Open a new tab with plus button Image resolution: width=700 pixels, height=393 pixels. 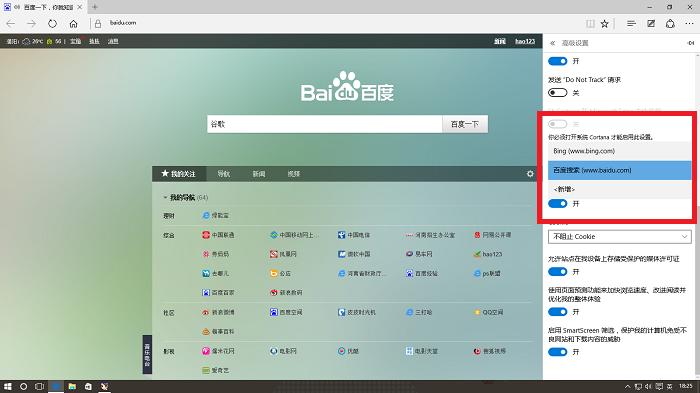pos(95,7)
